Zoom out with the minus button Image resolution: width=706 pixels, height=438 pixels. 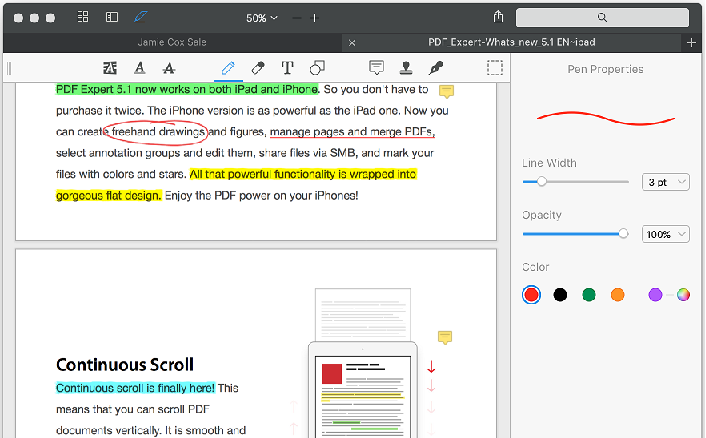pyautogui.click(x=297, y=18)
